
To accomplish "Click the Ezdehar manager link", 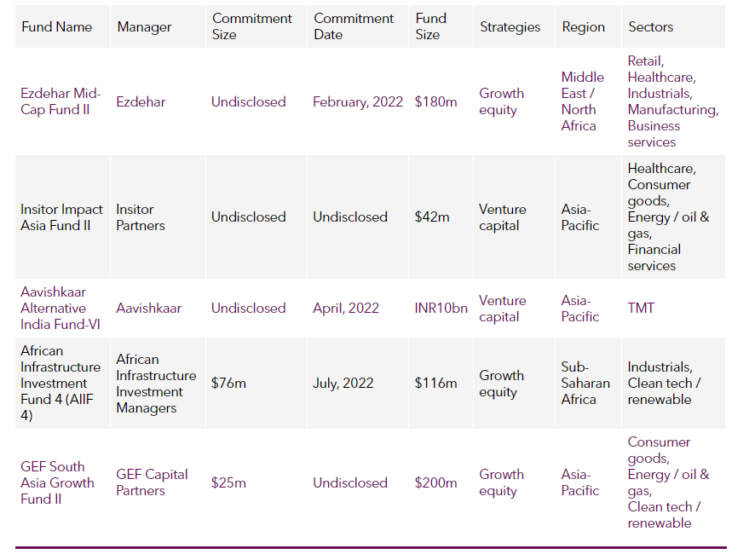I will tap(141, 101).
